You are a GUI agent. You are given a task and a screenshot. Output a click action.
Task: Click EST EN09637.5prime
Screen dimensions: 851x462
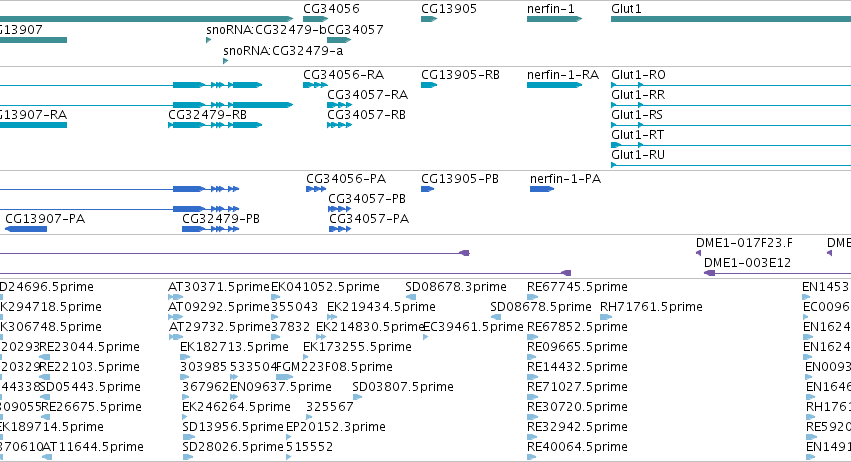281,388
